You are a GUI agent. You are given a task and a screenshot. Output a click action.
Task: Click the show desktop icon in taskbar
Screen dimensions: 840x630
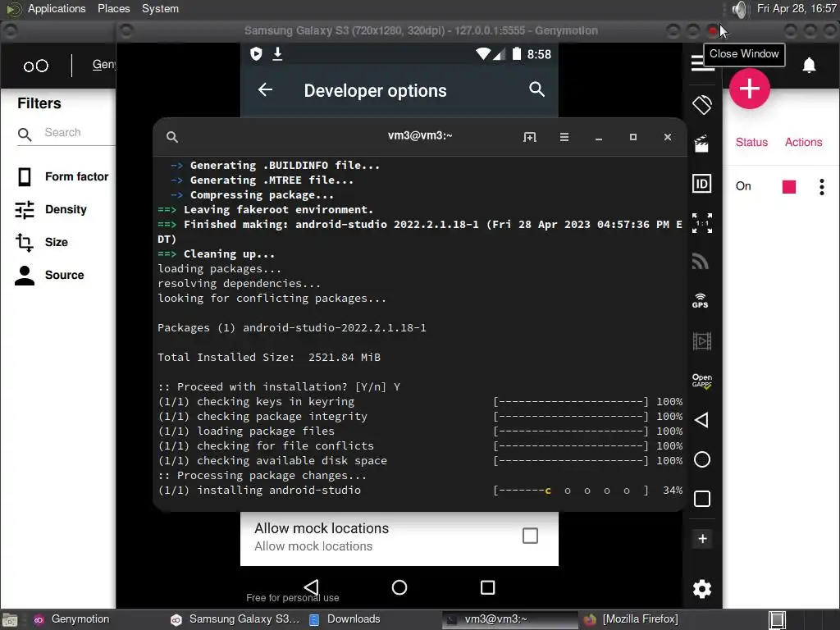(10, 620)
